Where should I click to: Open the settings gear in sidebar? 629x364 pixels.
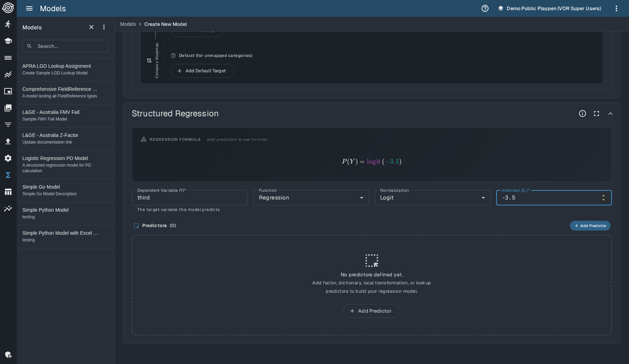pyautogui.click(x=8, y=158)
